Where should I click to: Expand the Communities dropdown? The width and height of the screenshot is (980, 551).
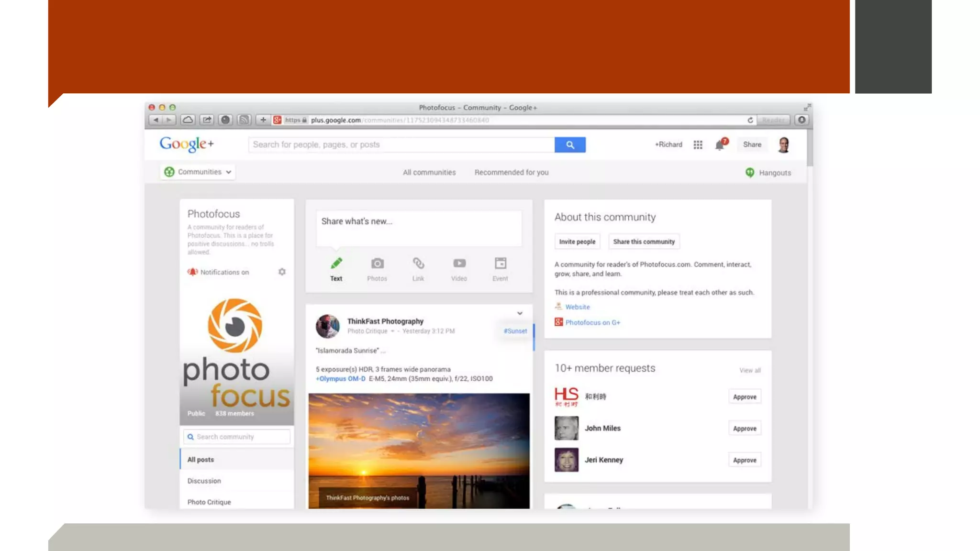198,172
